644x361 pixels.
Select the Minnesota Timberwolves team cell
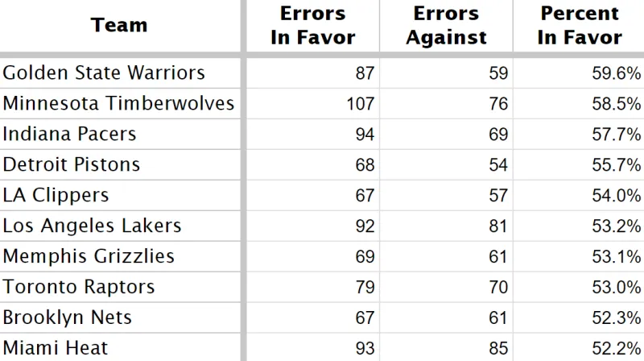(x=118, y=104)
